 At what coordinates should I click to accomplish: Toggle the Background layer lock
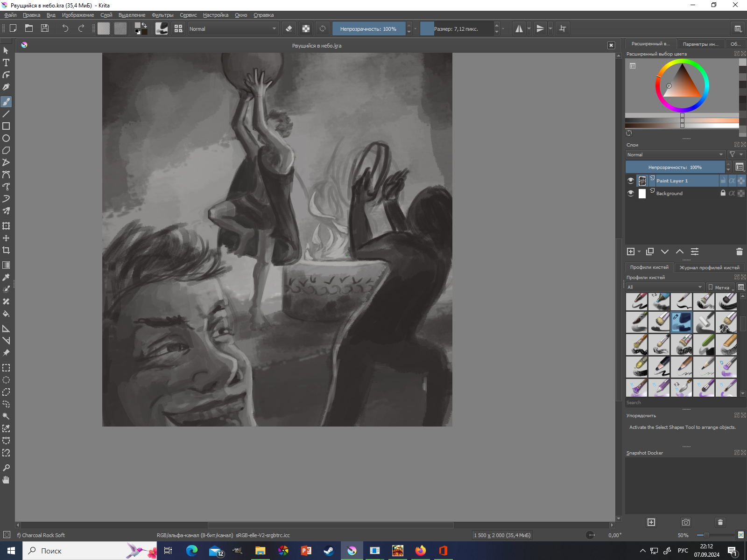723,193
